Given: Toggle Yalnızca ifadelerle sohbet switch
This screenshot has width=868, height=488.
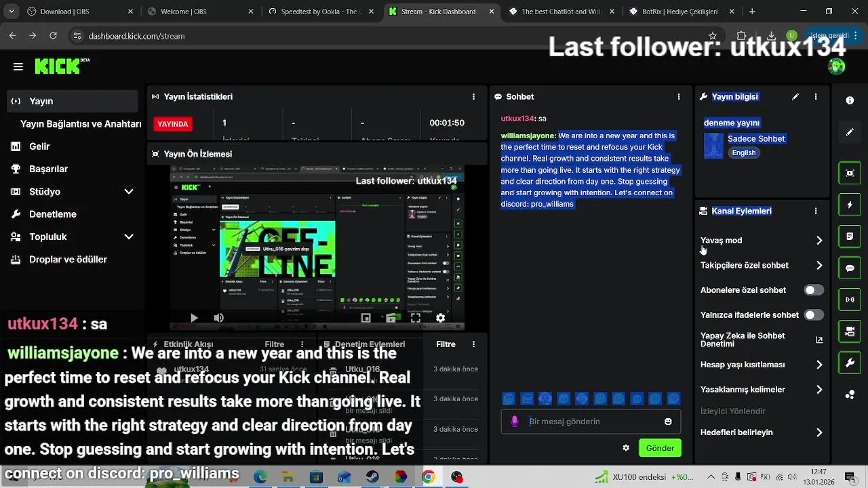Looking at the screenshot, I should coord(814,315).
